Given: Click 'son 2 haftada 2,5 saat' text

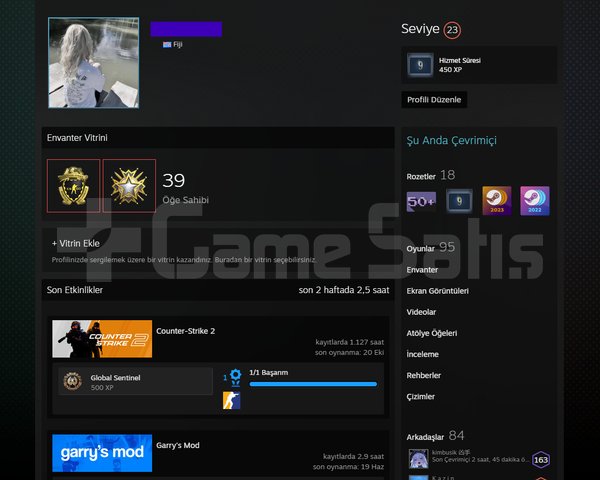Looking at the screenshot, I should pos(344,290).
